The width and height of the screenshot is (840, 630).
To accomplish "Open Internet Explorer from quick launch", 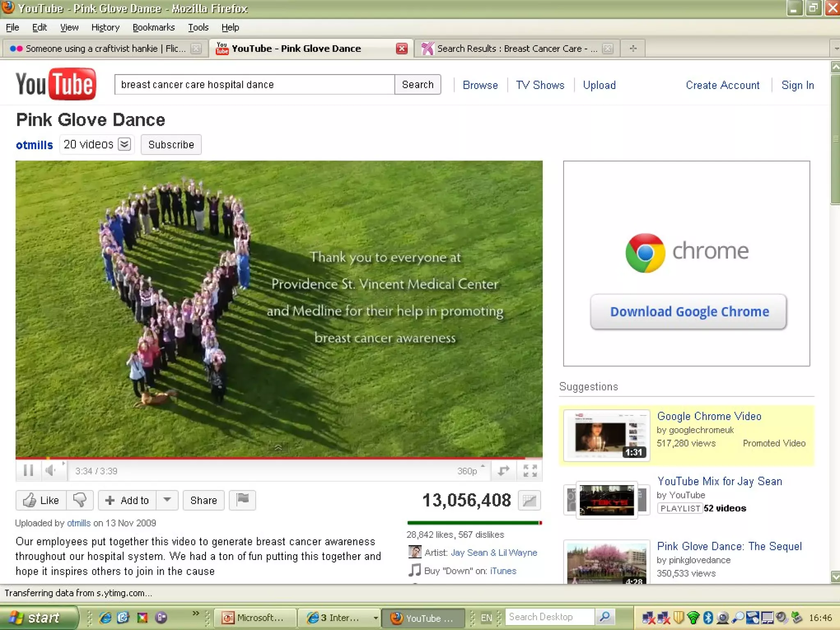I will (x=105, y=617).
